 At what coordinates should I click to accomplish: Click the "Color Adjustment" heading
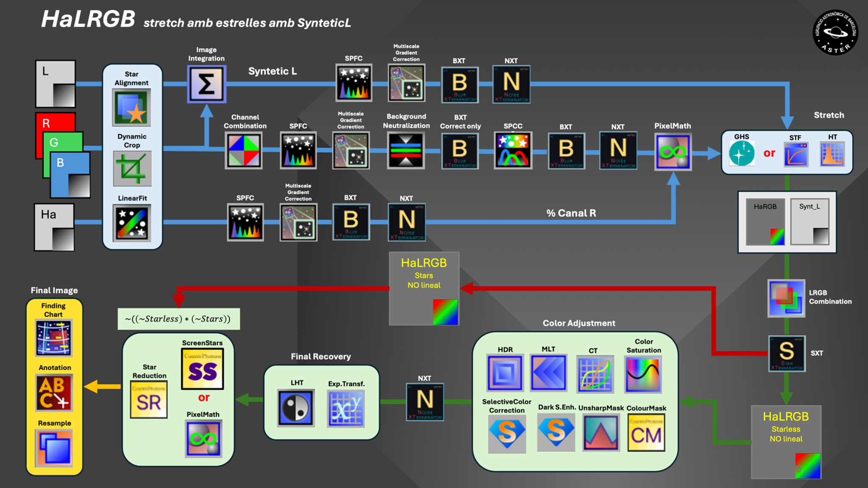[x=579, y=323]
